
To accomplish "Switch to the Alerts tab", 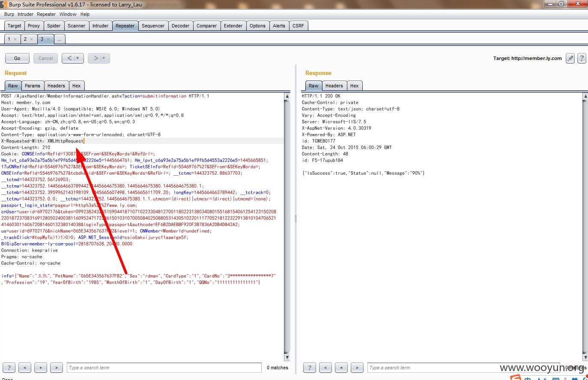I will point(279,26).
